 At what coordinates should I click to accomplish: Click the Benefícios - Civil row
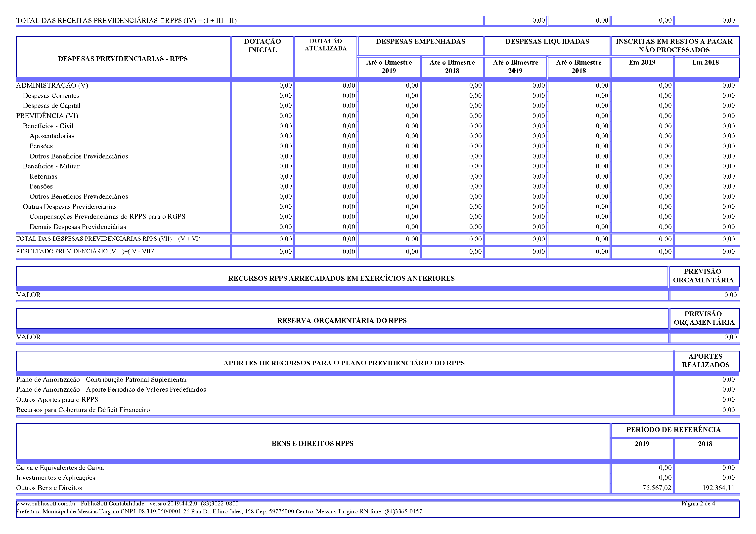tap(48, 126)
